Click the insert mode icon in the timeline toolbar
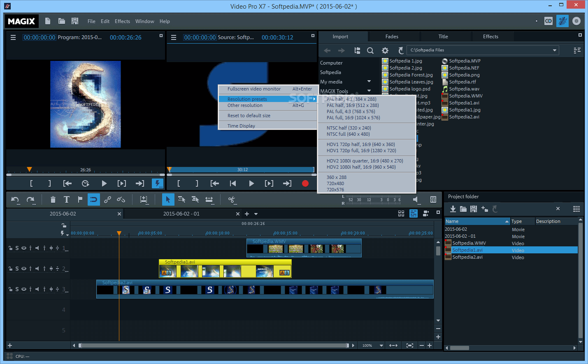 pyautogui.click(x=144, y=199)
